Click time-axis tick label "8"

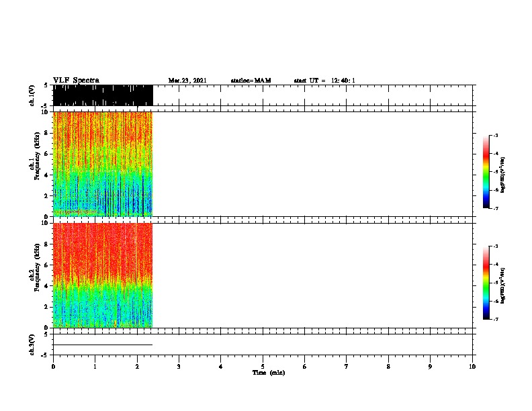[388, 366]
